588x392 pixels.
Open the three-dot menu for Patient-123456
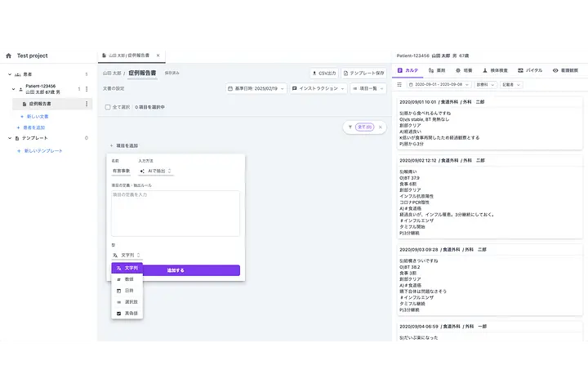[x=87, y=88]
